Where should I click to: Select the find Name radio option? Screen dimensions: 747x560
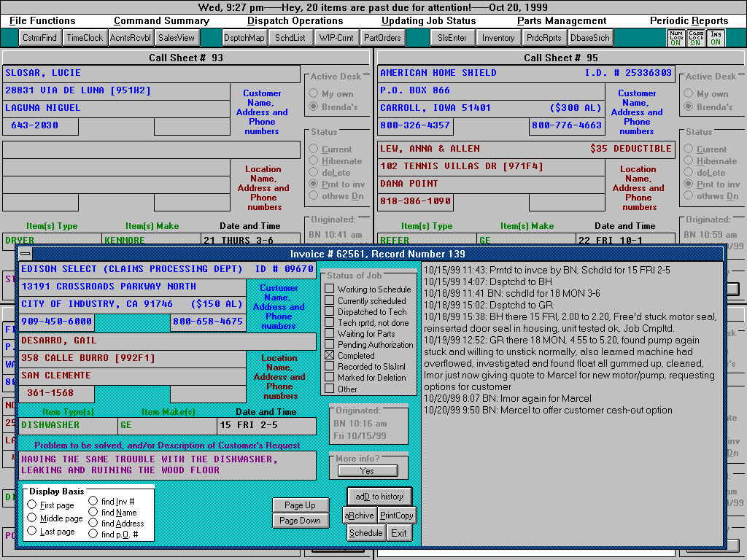pos(94,513)
